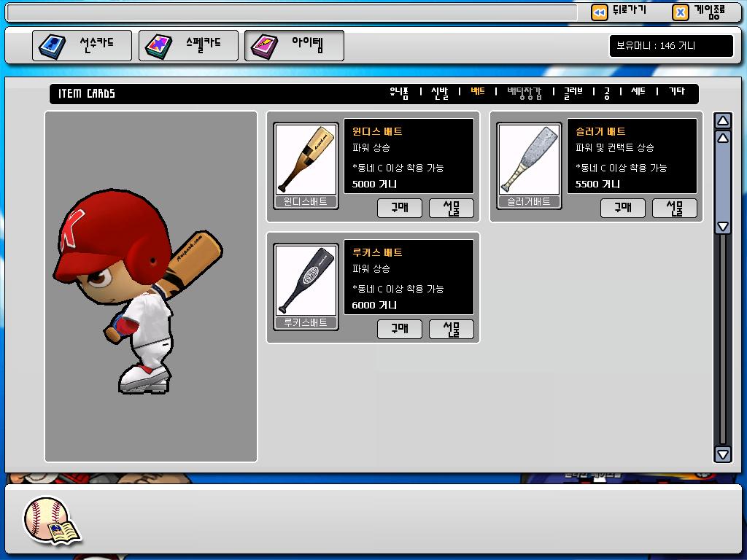
Task: Open the 선수카드 player card tab
Action: (82, 46)
